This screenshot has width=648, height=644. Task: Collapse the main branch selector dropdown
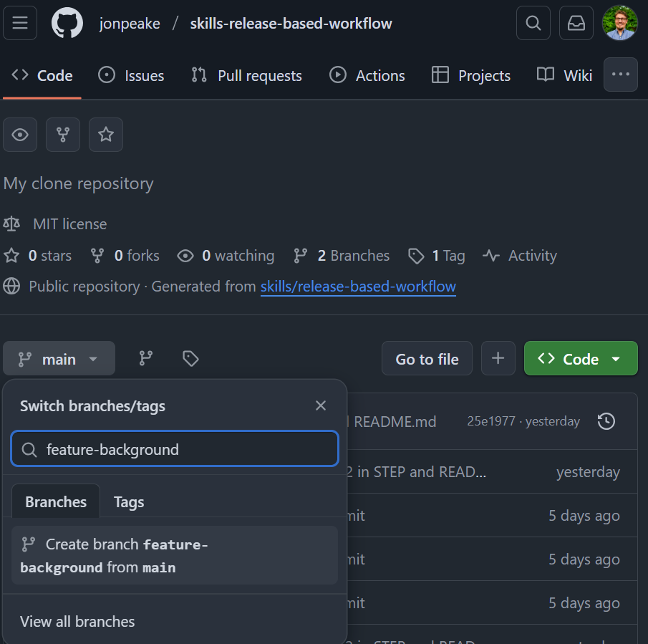(59, 358)
